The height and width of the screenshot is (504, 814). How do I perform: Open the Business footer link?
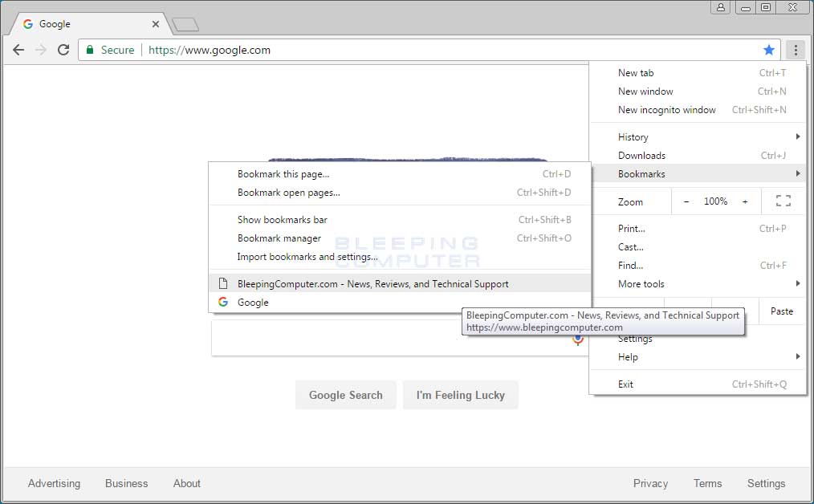click(x=126, y=483)
